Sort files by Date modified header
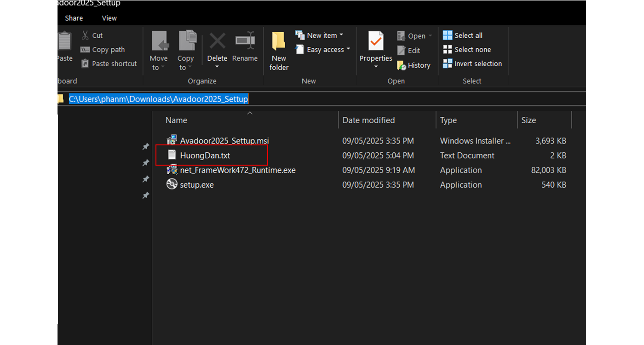The height and width of the screenshot is (345, 644). click(x=368, y=120)
